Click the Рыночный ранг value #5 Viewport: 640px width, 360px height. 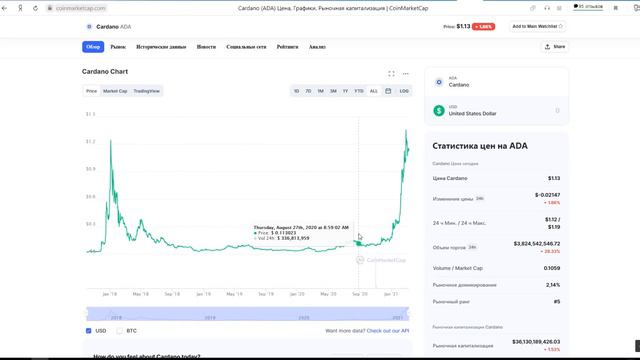point(557,302)
